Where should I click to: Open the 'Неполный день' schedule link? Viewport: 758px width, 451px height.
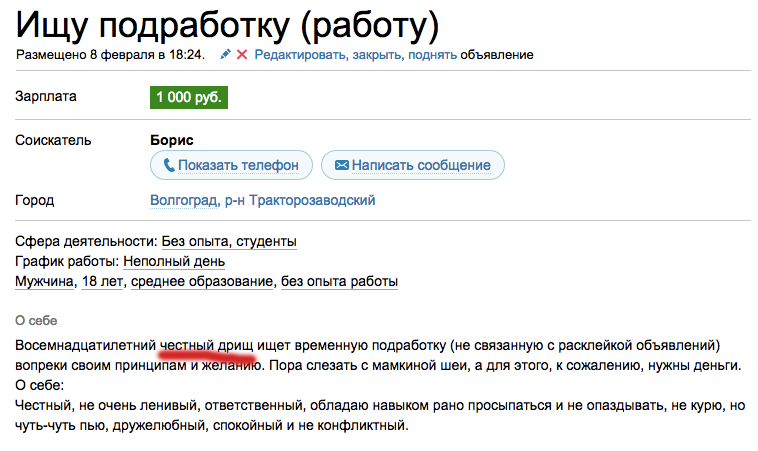(174, 262)
